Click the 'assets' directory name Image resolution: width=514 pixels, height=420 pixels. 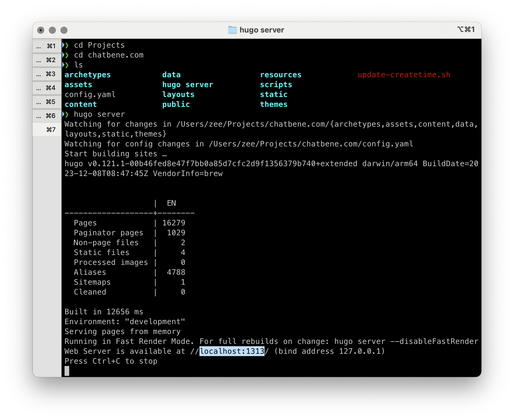tap(78, 85)
